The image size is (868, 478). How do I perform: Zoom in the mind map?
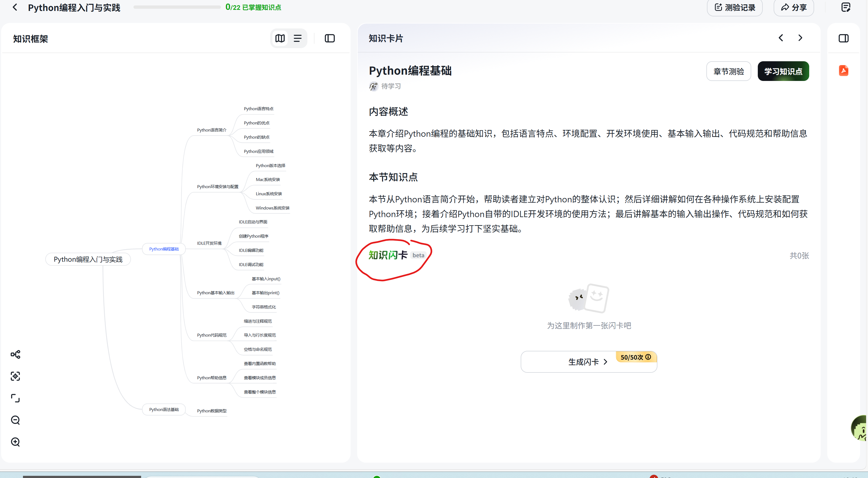[x=16, y=442]
